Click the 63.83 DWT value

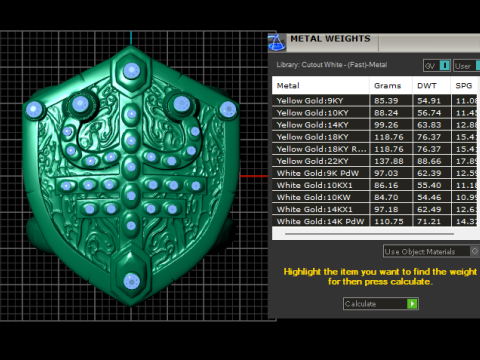pos(429,125)
